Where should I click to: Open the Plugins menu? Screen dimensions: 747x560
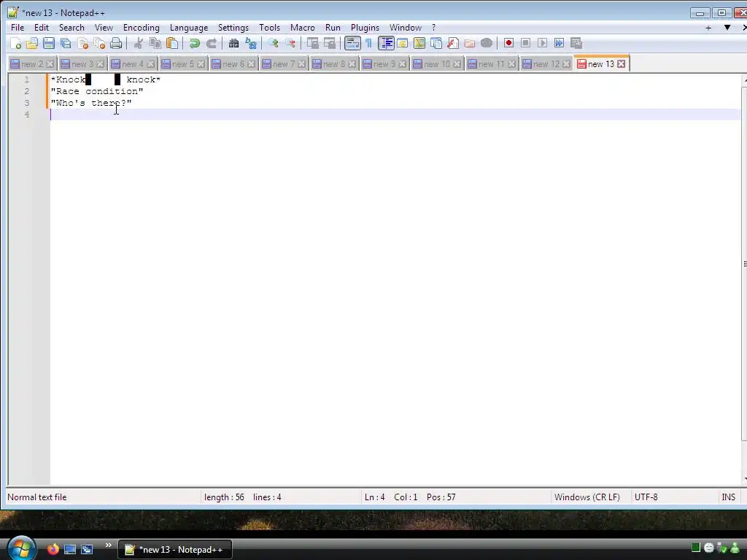click(x=365, y=28)
